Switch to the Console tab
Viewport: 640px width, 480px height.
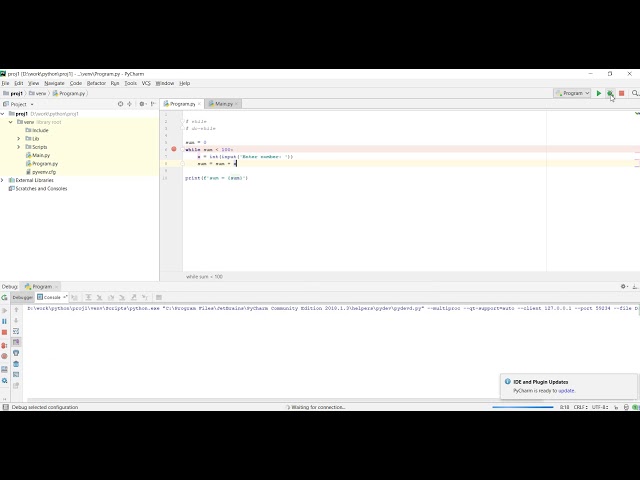click(50, 297)
